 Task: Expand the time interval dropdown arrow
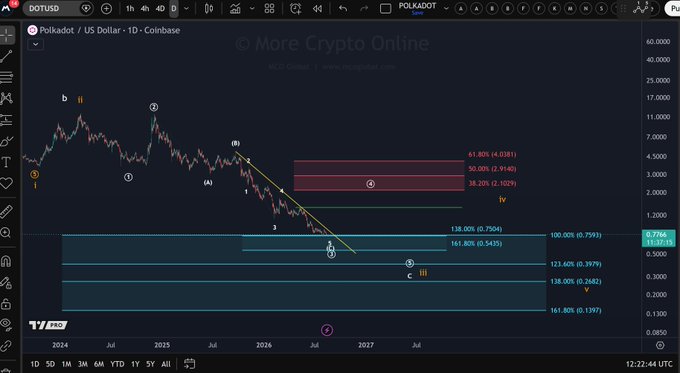click(186, 8)
